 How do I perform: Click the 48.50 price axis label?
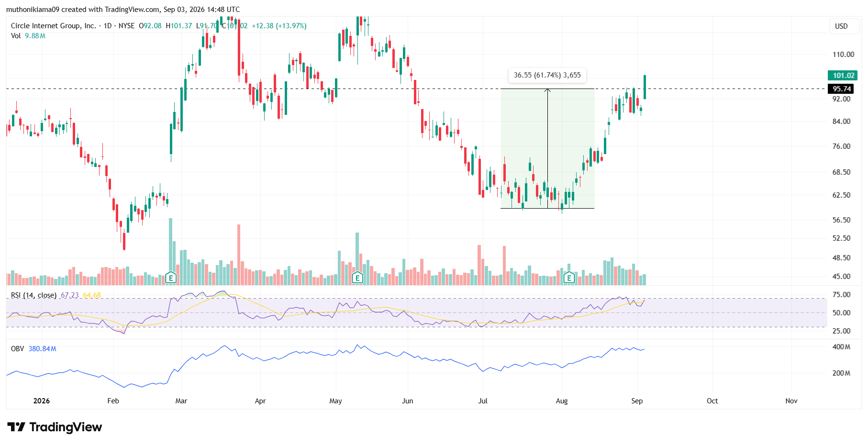click(841, 258)
